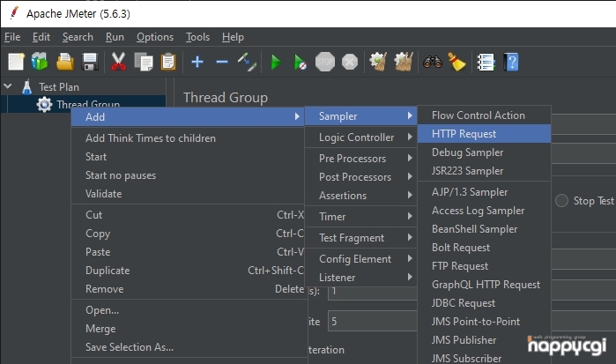616x364 pixels.
Task: Expand the Timer submenu
Action: point(360,217)
